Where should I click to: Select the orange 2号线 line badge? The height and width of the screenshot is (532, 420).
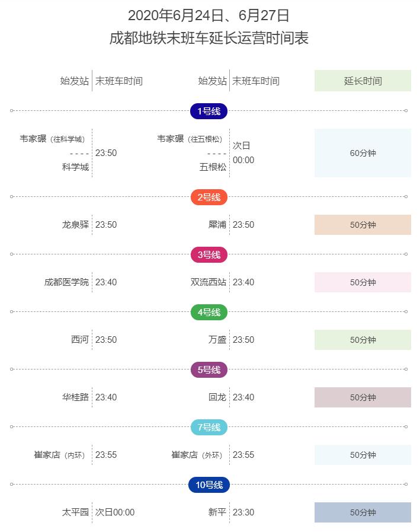tap(209, 197)
